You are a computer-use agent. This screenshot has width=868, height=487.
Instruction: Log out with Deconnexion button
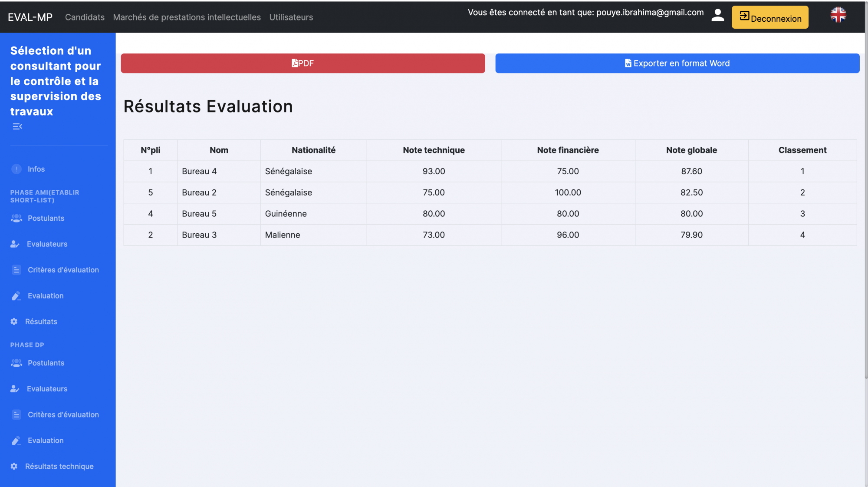point(769,17)
